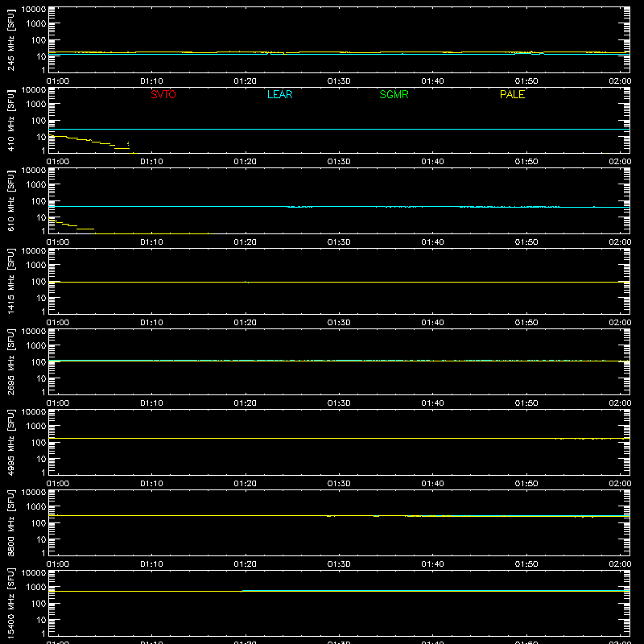
Task: Select the 8800 MHz [SFU] axis title
Action: 10,522
